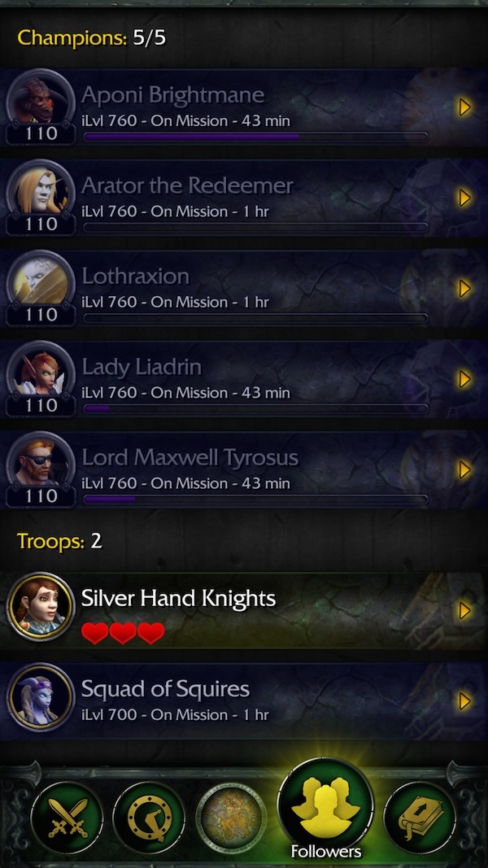Click the Silver Hand Knights red hearts
Screen dimensions: 488x868
[x=123, y=633]
